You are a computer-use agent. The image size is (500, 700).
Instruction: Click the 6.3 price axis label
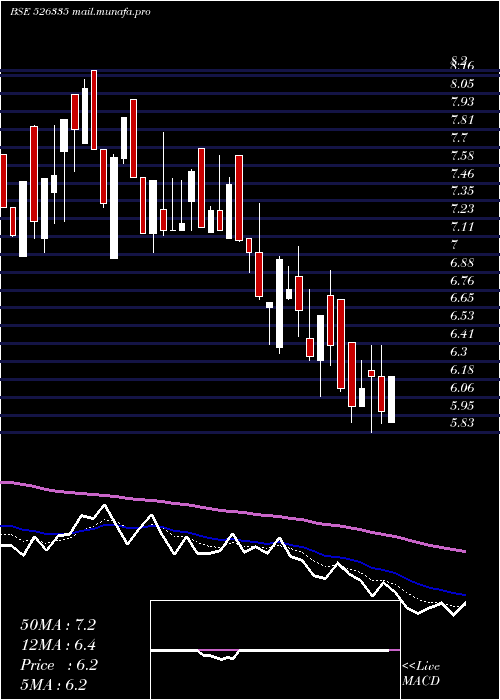(x=459, y=352)
